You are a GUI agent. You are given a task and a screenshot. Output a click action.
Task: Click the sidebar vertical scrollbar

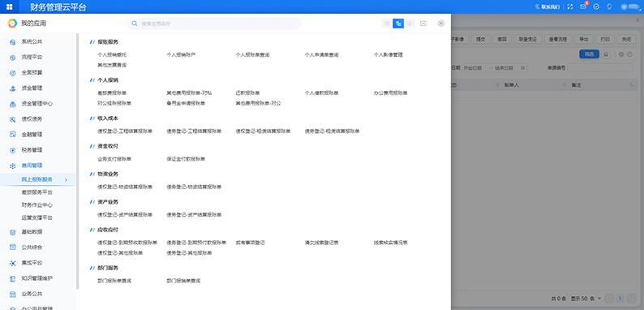77,161
